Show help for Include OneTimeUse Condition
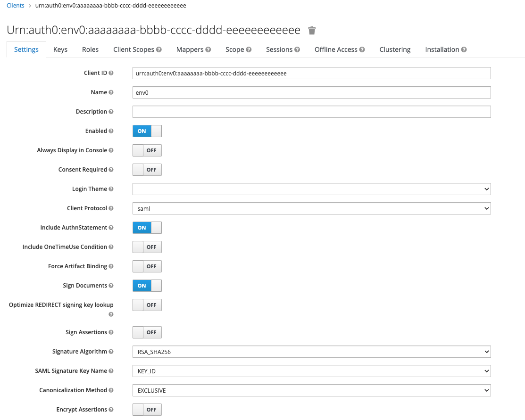The width and height of the screenshot is (525, 420). click(111, 247)
